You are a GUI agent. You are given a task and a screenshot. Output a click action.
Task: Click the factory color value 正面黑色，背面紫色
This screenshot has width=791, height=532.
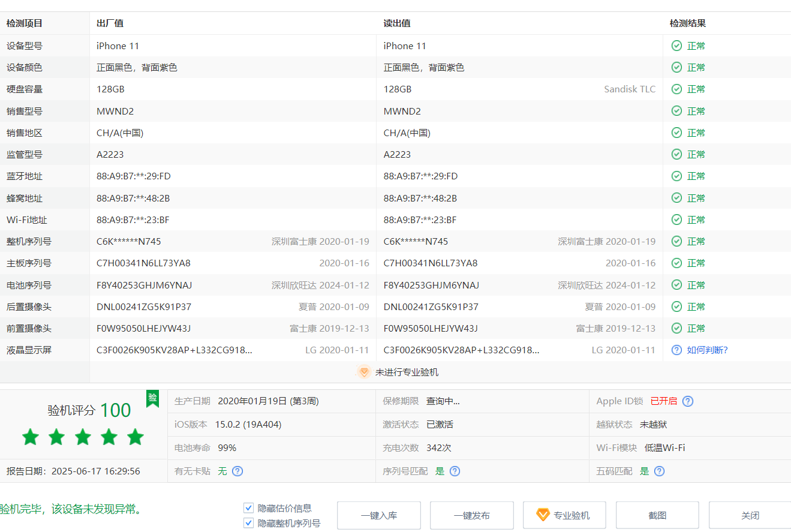(137, 67)
